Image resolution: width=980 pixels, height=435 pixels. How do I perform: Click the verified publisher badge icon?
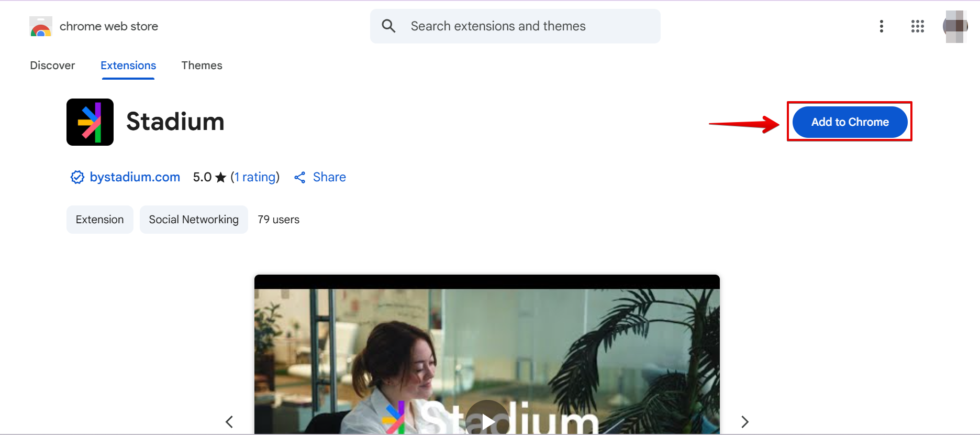[x=77, y=177]
